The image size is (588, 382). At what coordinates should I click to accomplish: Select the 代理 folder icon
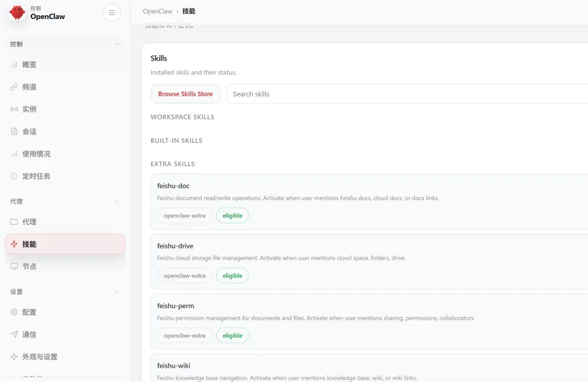coord(14,222)
